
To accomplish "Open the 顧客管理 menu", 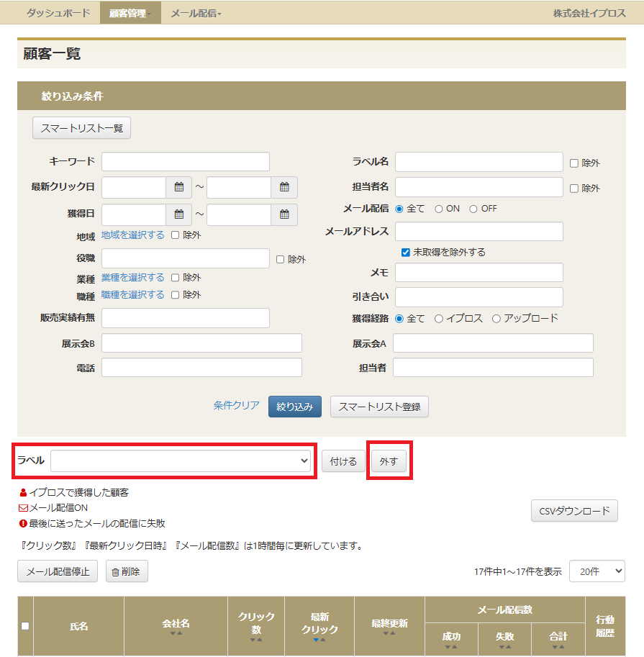I will [x=130, y=13].
